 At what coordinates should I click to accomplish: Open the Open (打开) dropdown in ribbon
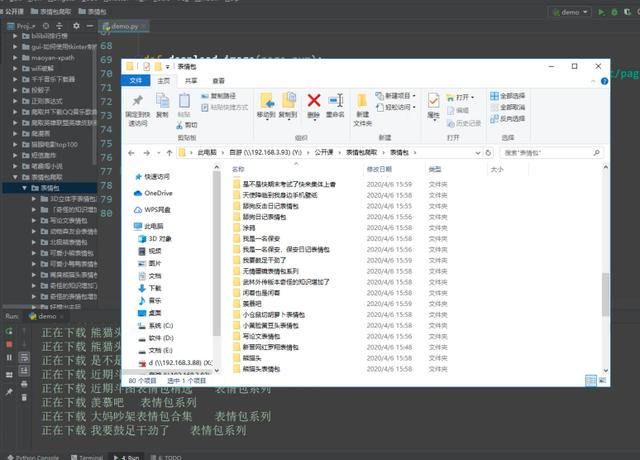coord(460,98)
